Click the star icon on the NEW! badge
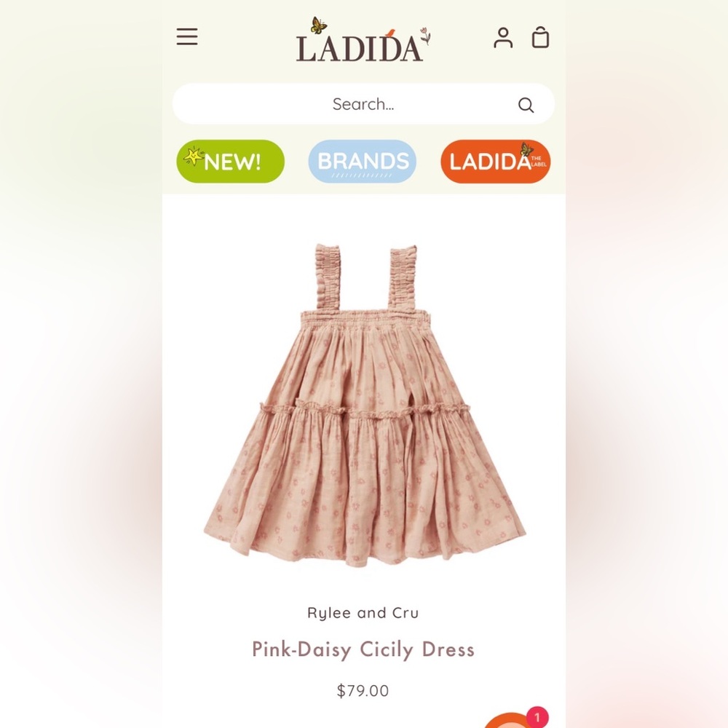The width and height of the screenshot is (728, 728). pos(194,156)
